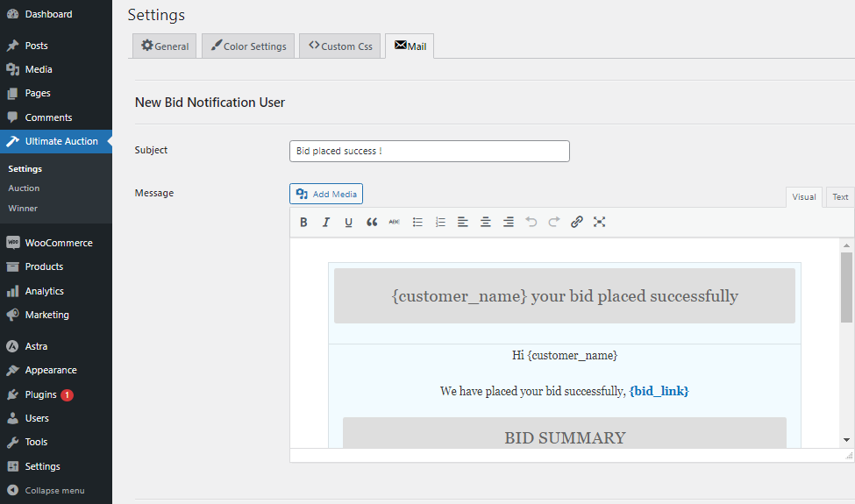Screen dimensions: 855x504
Task: Click 'Hi {customer_name}' text in editor
Action: 565,356
